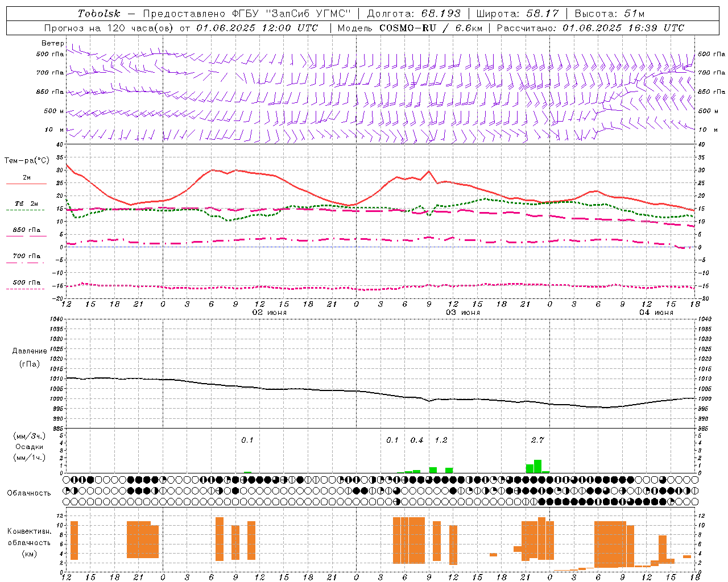Screen dimensions: 728x582
Task: Click the 04 июня date marker
Action: [656, 313]
